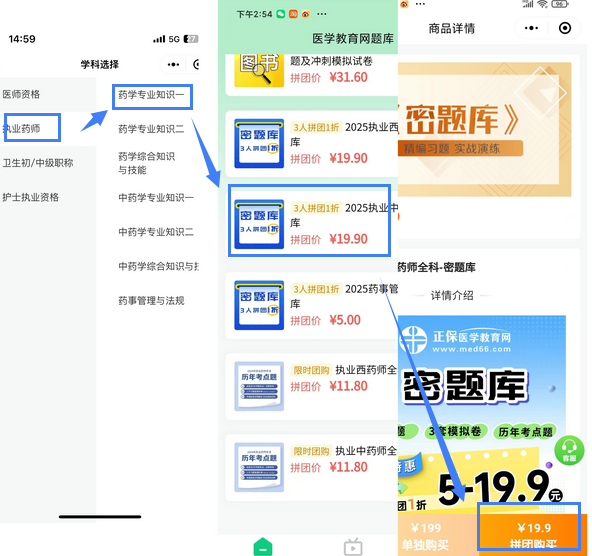The image size is (592, 556).
Task: Choose 中药学综合知识与技能 subject
Action: point(159,266)
